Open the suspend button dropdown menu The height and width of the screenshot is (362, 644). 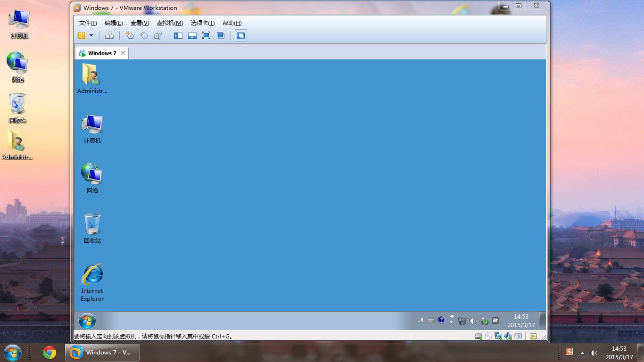pos(91,35)
